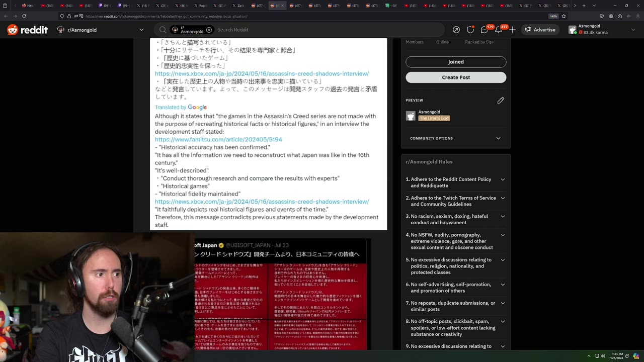Show hidden system tray icons
This screenshot has height=362, width=644.
tap(589, 356)
